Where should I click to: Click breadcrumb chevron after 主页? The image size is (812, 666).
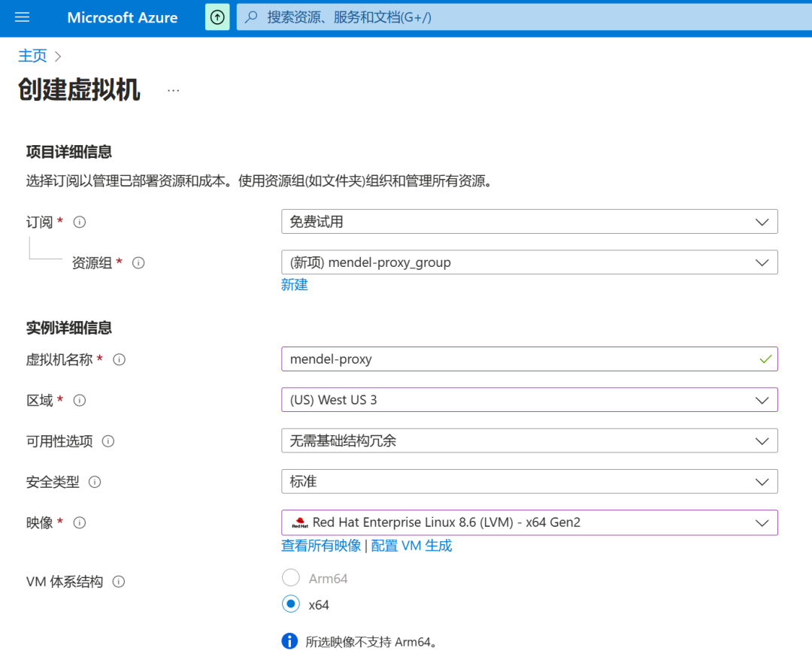58,56
